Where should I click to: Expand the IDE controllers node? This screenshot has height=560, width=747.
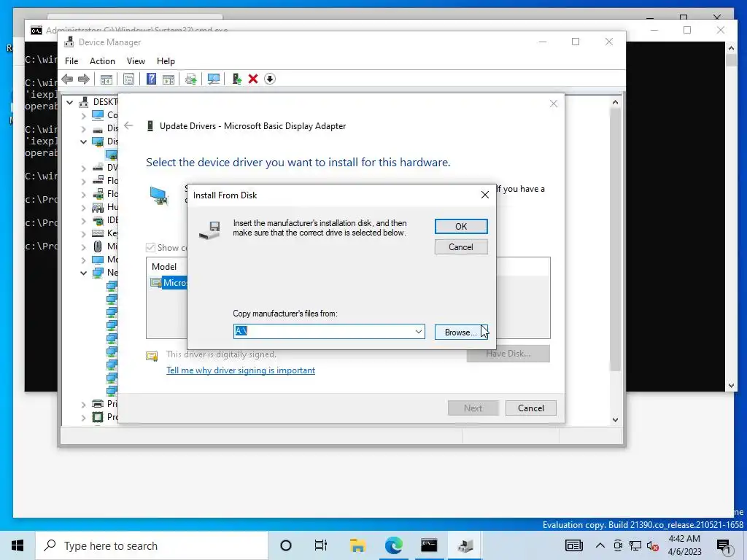[x=83, y=220]
